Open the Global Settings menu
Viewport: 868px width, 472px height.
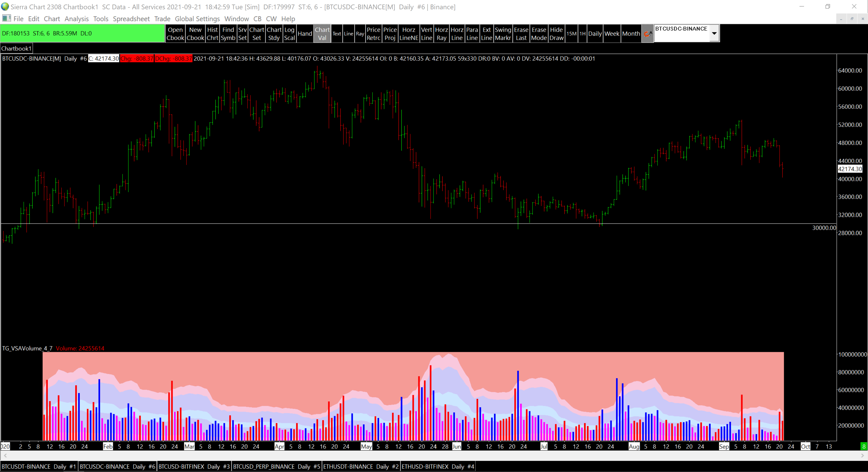click(x=197, y=19)
